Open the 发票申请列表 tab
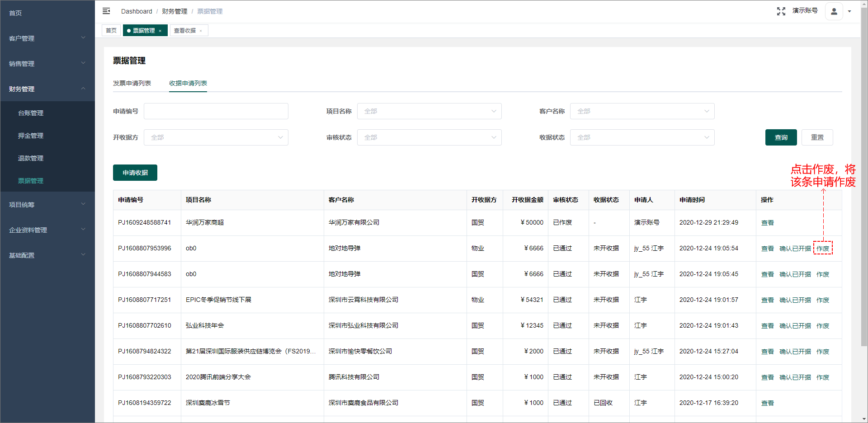Image resolution: width=868 pixels, height=423 pixels. 132,83
